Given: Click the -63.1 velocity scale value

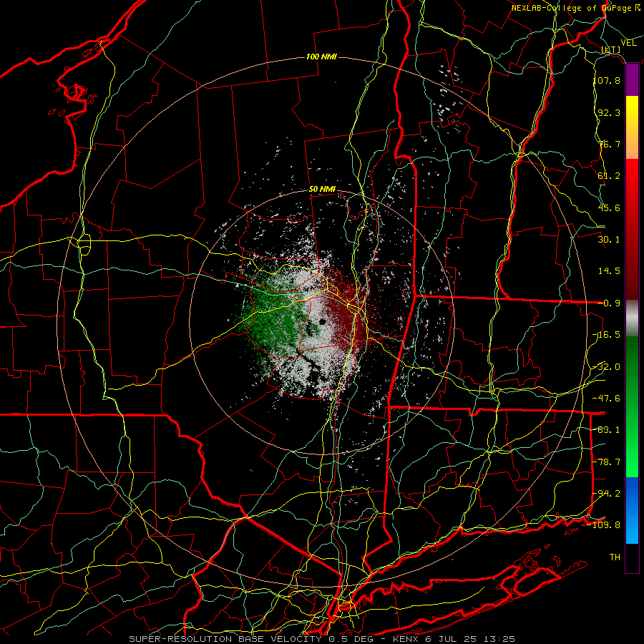Looking at the screenshot, I should click(607, 430).
